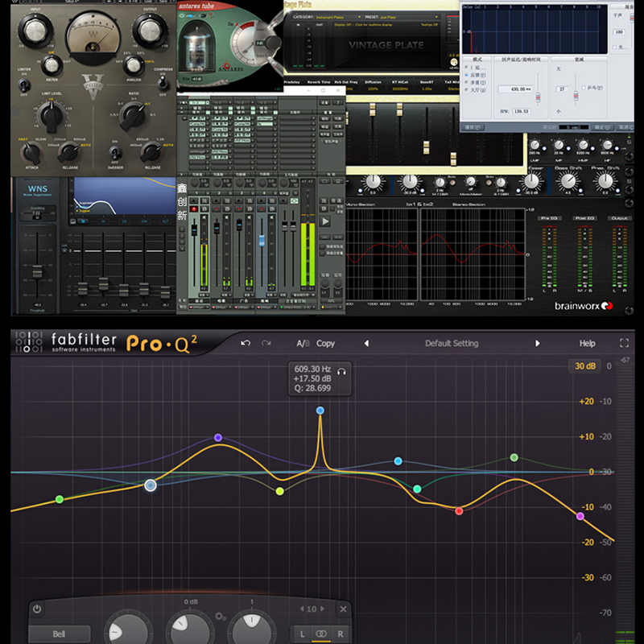The width and height of the screenshot is (644, 644).
Task: Click the V-Comp RATIO knob
Action: click(134, 116)
